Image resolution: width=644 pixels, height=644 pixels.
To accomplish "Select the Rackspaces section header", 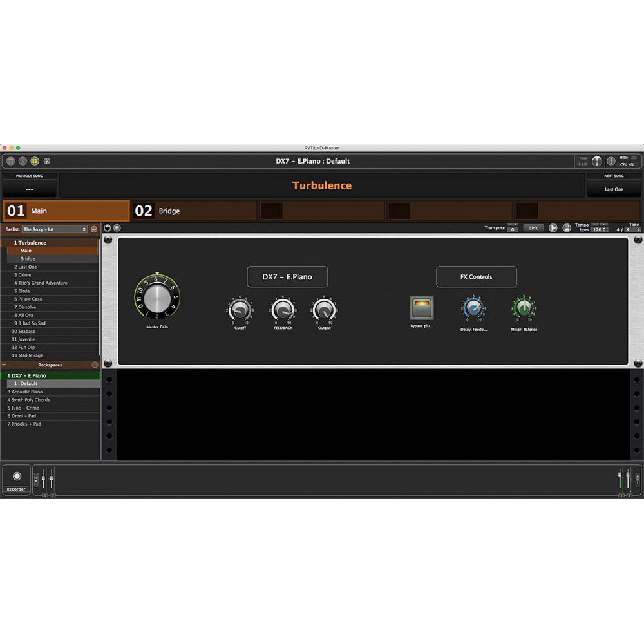I will click(x=50, y=365).
